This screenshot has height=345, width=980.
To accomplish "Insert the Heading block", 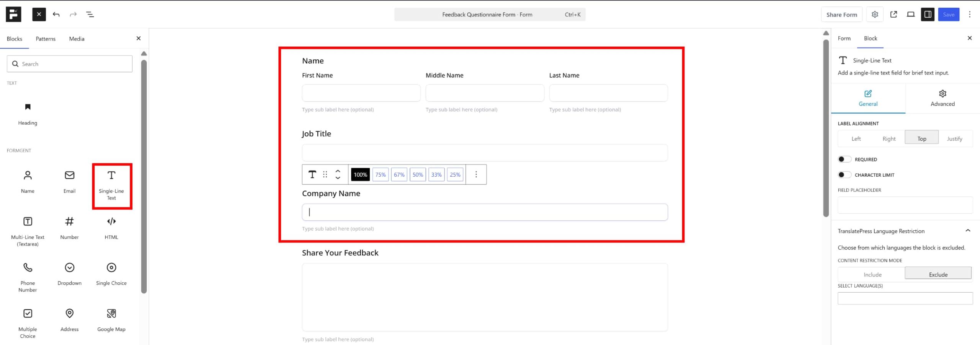I will [x=28, y=114].
